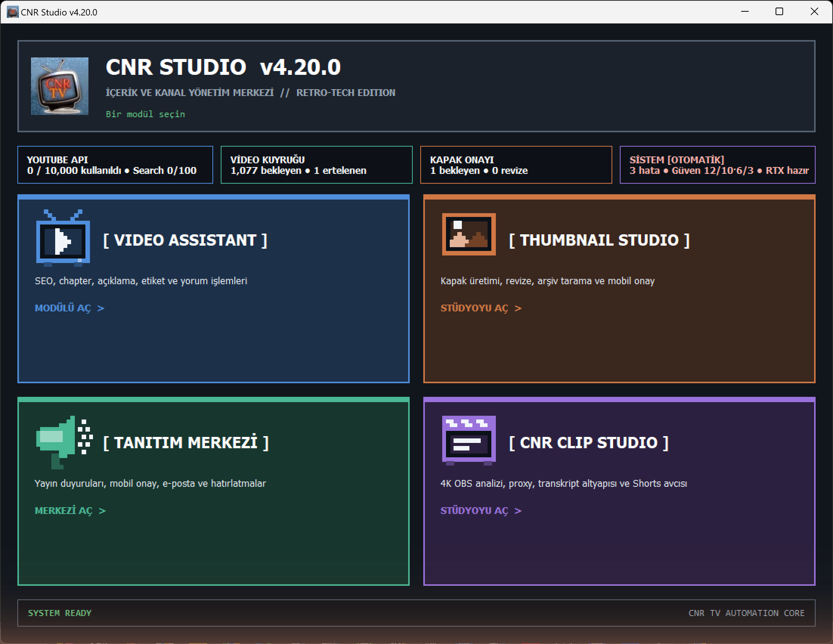Click the 'Bir modül seçin' hint text
833x644 pixels.
click(x=145, y=114)
